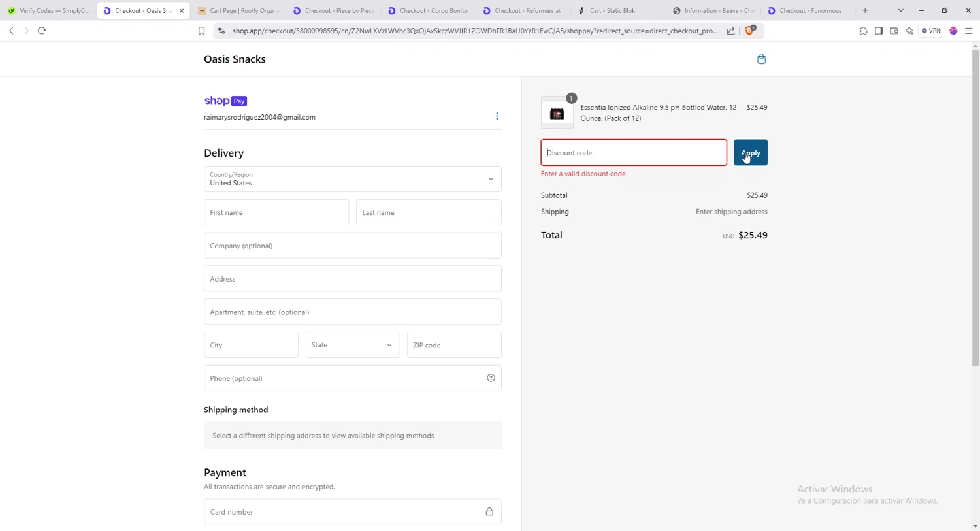Open the browser main menu
980x531 pixels.
tap(969, 31)
